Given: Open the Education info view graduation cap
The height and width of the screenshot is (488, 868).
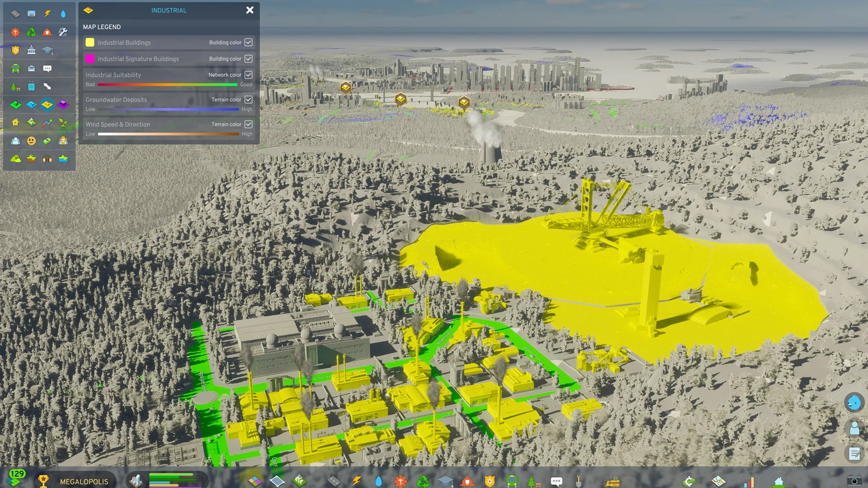Looking at the screenshot, I should point(47,51).
